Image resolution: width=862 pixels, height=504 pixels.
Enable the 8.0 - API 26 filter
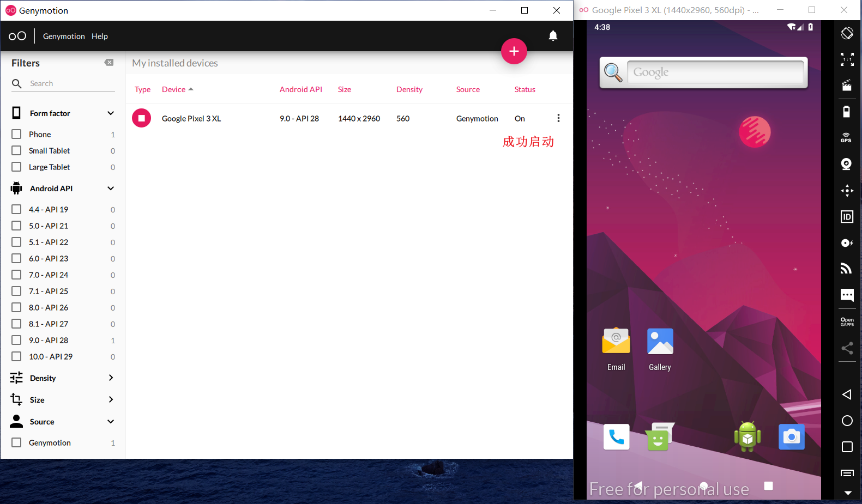[x=16, y=307]
